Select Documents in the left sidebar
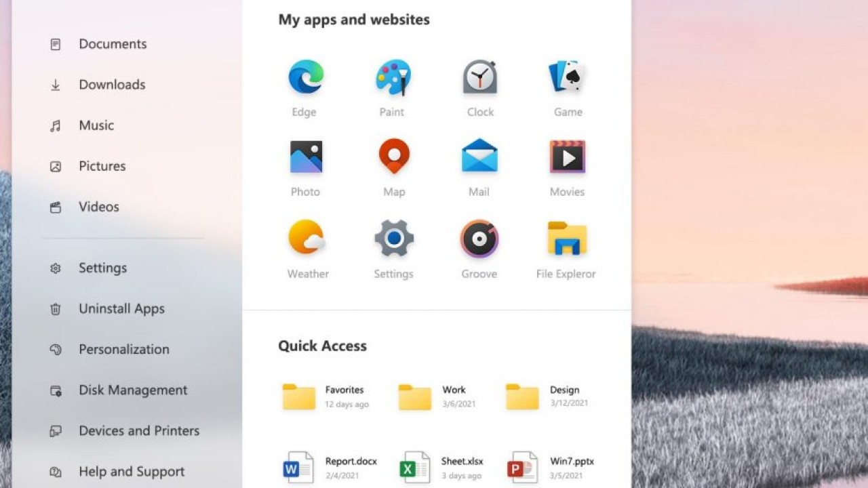 (x=113, y=44)
